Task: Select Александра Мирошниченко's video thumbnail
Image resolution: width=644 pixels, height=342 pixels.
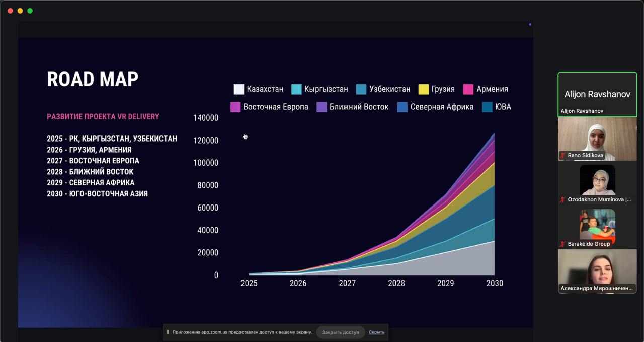Action: coord(597,271)
